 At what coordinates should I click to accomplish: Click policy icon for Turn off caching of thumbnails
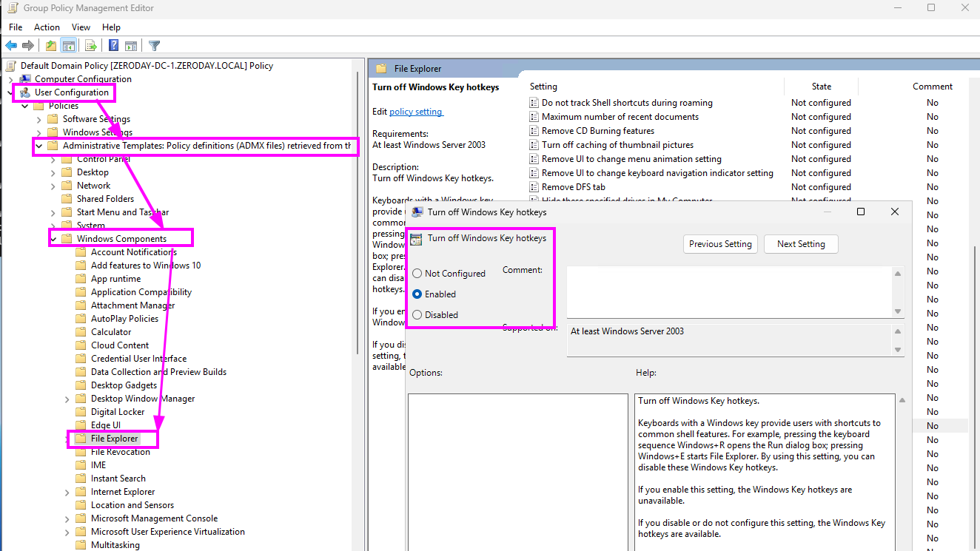[534, 145]
